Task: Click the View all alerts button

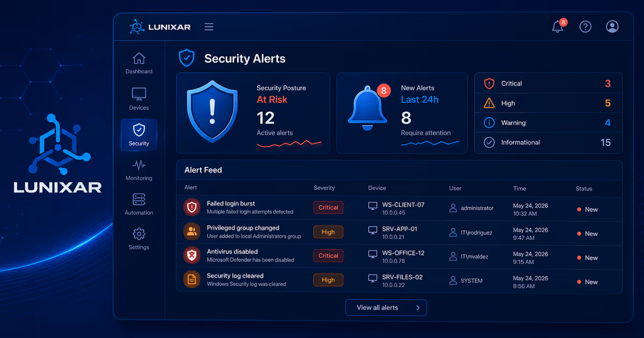Action: pyautogui.click(x=386, y=307)
